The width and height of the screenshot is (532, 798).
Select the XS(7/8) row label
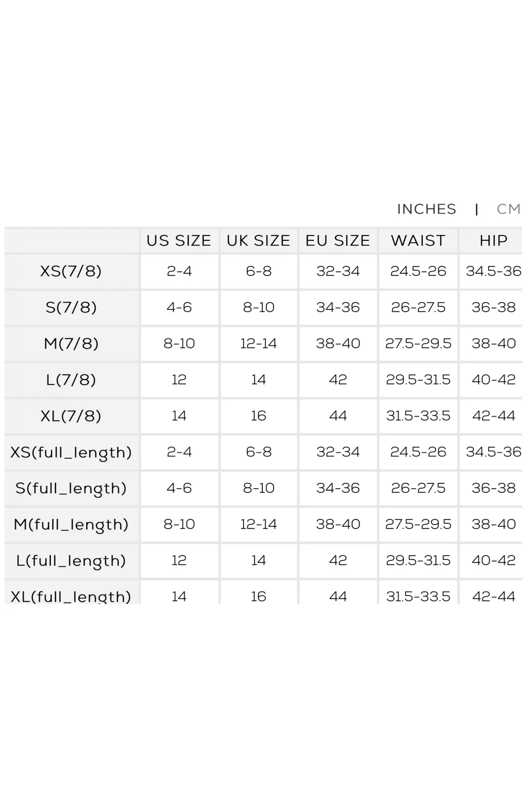click(72, 271)
